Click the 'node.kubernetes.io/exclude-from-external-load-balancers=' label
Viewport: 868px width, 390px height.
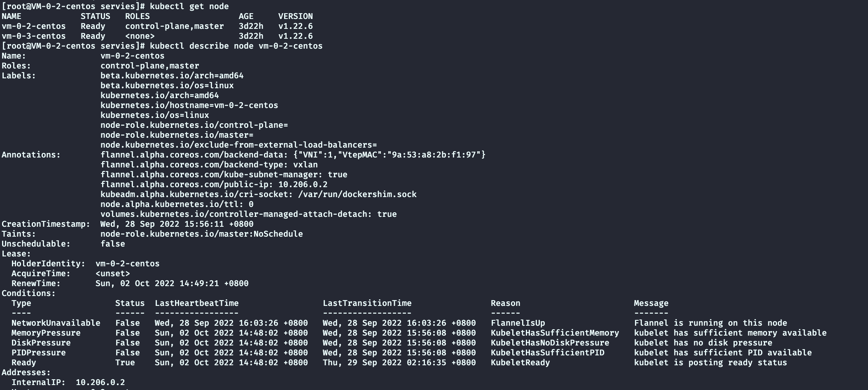coord(238,145)
